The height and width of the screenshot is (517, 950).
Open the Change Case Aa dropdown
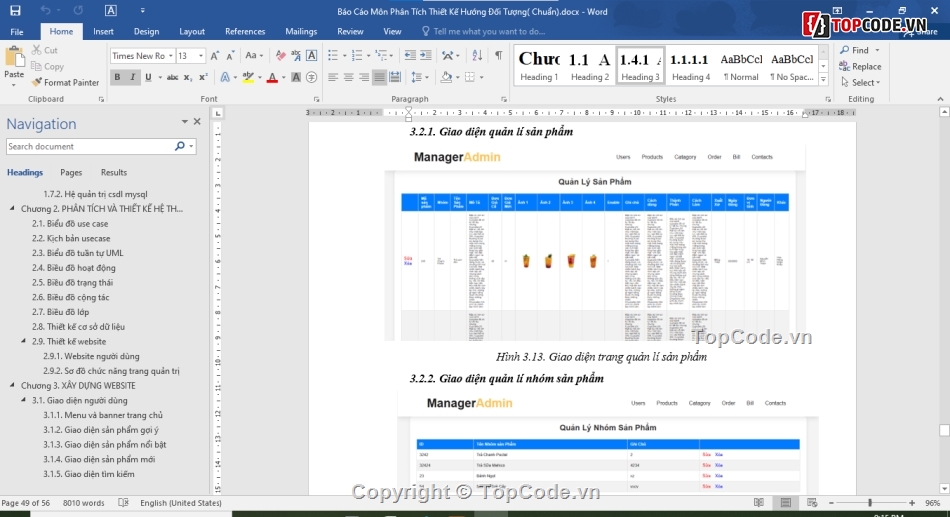pyautogui.click(x=254, y=56)
